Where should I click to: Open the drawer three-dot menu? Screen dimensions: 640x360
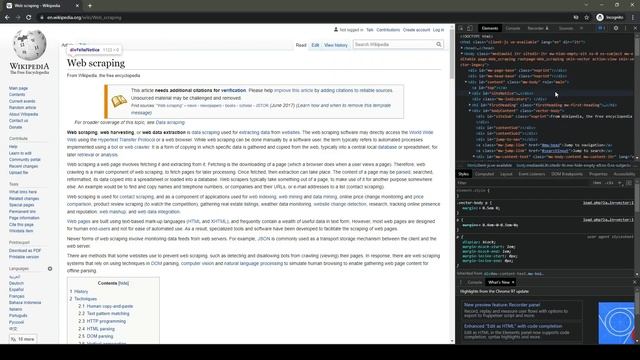click(x=461, y=282)
